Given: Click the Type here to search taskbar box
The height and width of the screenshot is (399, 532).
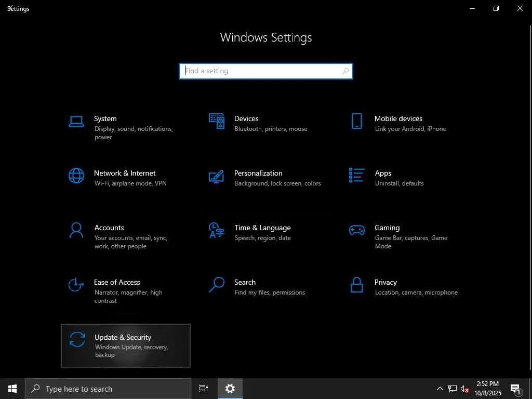Looking at the screenshot, I should click(108, 389).
